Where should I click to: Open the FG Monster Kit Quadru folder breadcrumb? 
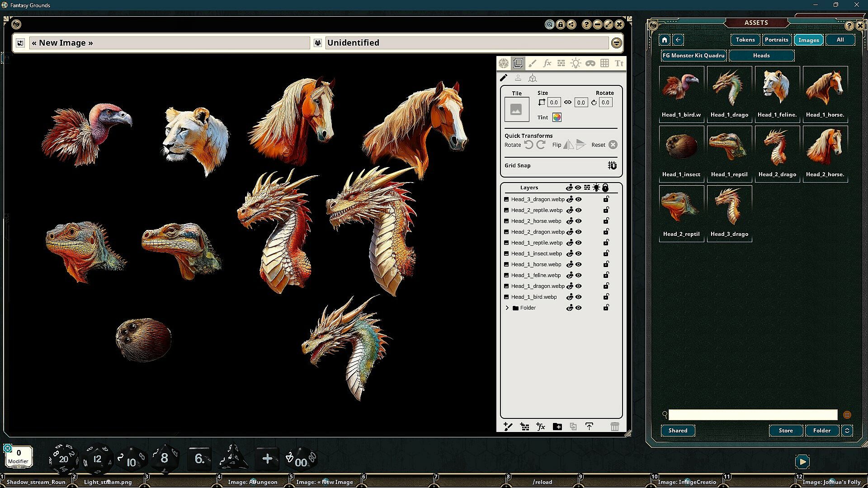(x=693, y=56)
